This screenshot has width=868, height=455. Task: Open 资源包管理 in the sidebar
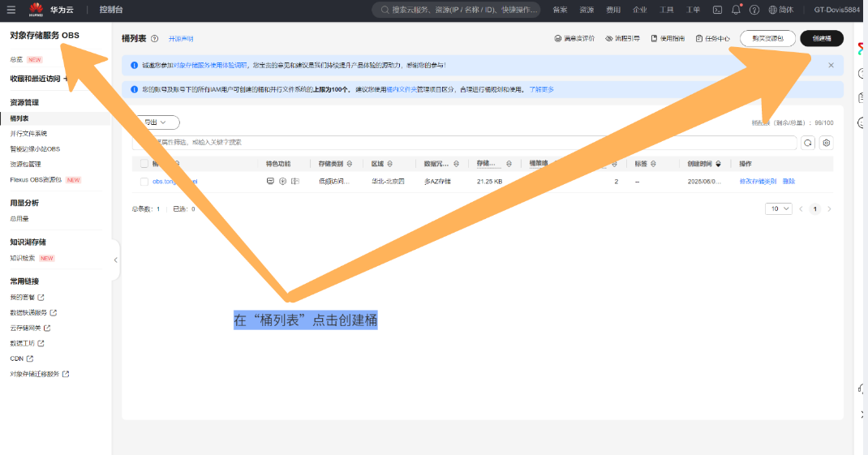point(25,165)
